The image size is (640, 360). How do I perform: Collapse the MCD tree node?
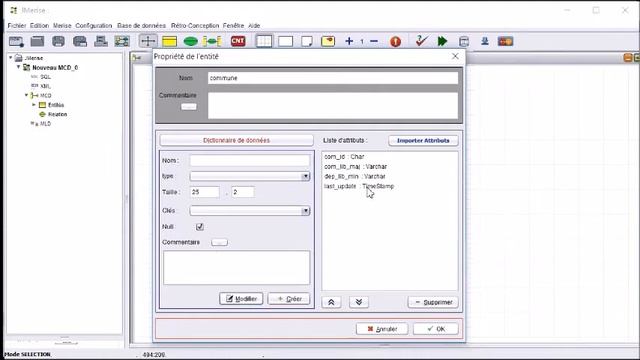click(27, 95)
